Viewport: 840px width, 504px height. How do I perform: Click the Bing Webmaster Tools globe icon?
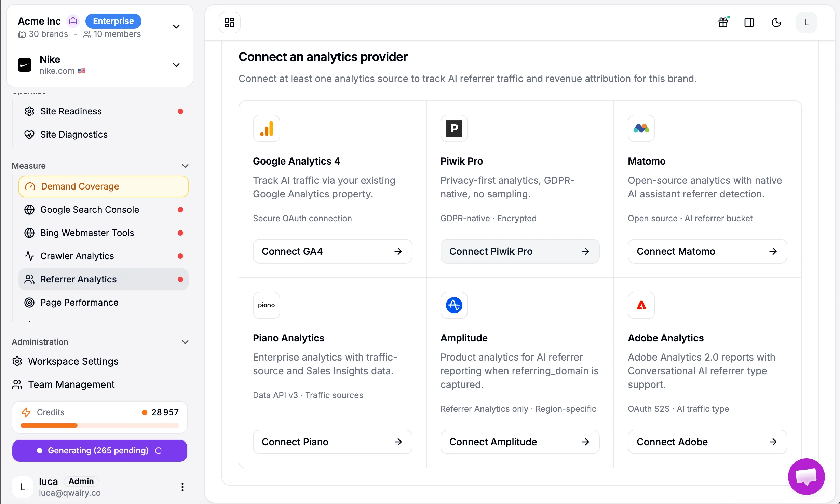pos(29,233)
